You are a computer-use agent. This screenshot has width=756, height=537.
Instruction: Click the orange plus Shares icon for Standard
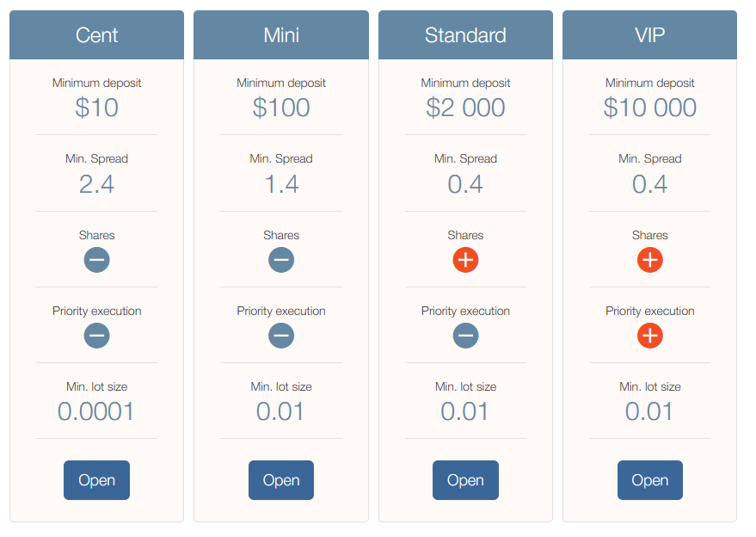[465, 259]
